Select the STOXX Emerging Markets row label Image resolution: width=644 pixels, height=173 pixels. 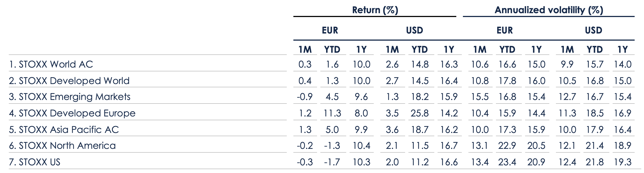click(x=70, y=97)
